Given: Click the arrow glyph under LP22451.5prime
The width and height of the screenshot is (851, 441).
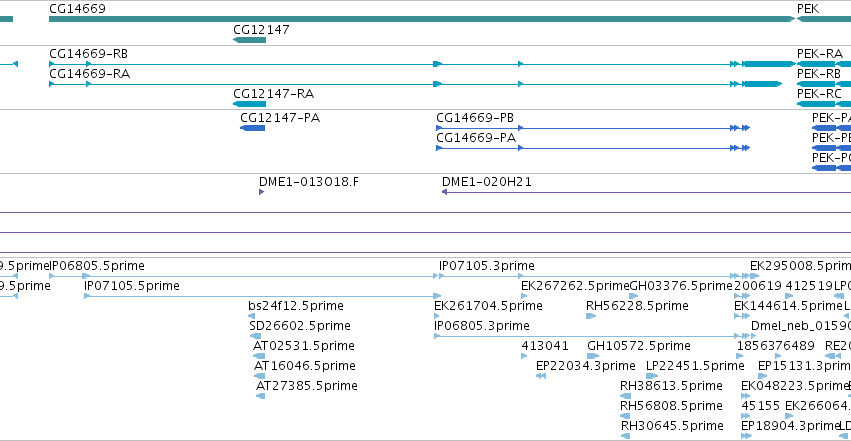Looking at the screenshot, I should coord(652,376).
